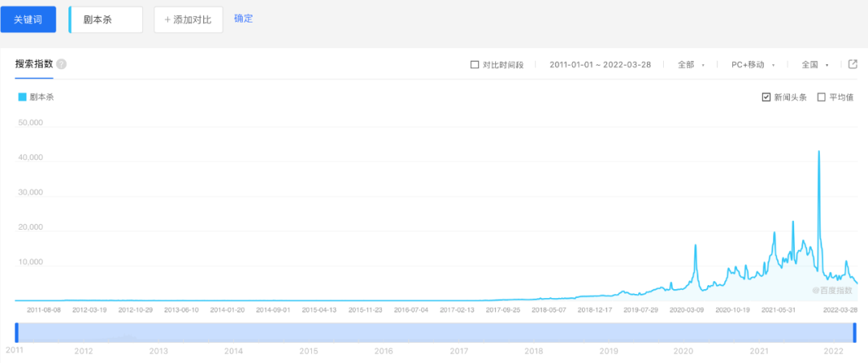The image size is (868, 363).
Task: Open the 全国 region dropdown
Action: 814,65
